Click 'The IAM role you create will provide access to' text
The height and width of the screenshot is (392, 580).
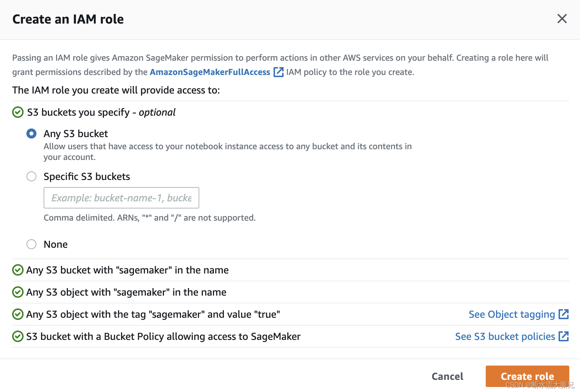116,90
